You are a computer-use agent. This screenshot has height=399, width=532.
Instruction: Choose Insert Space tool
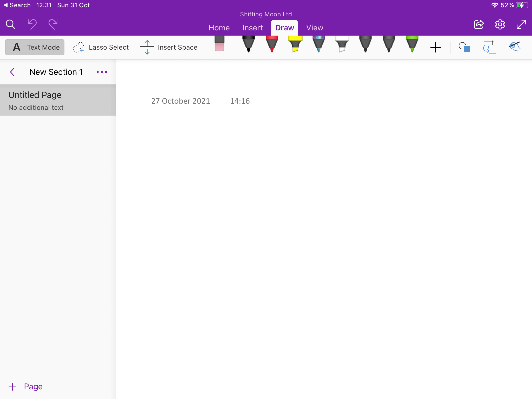(x=169, y=47)
